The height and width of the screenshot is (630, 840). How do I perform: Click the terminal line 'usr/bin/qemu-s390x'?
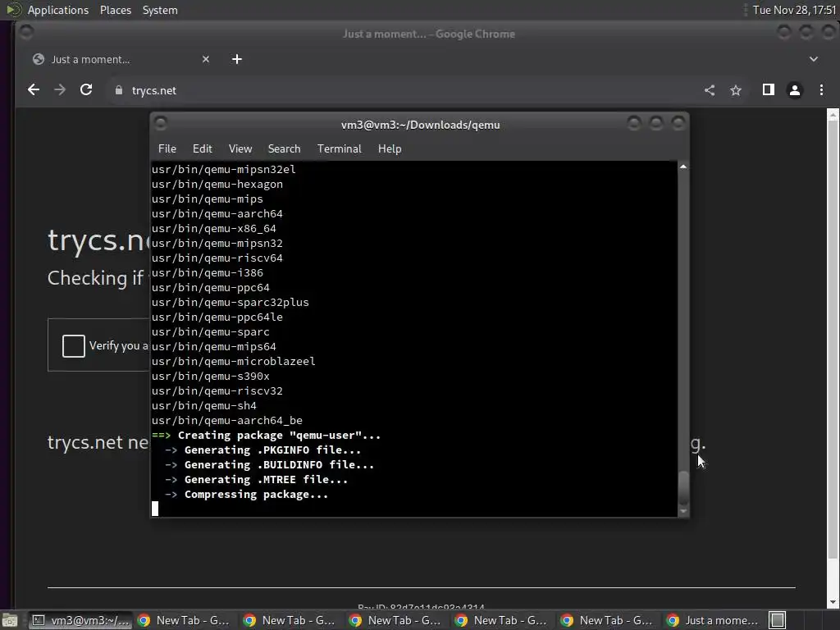(x=211, y=376)
